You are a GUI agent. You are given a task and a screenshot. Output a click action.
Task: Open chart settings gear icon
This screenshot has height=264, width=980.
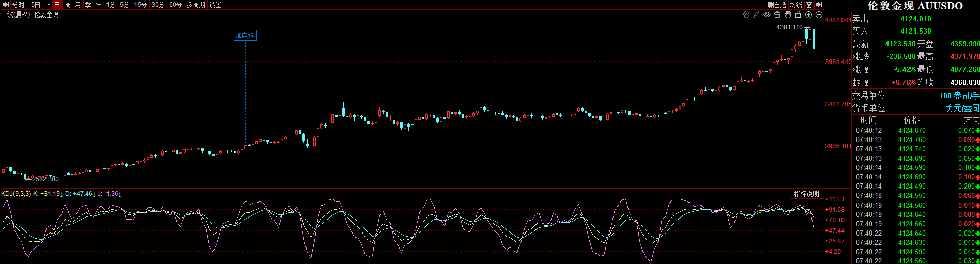[746, 15]
